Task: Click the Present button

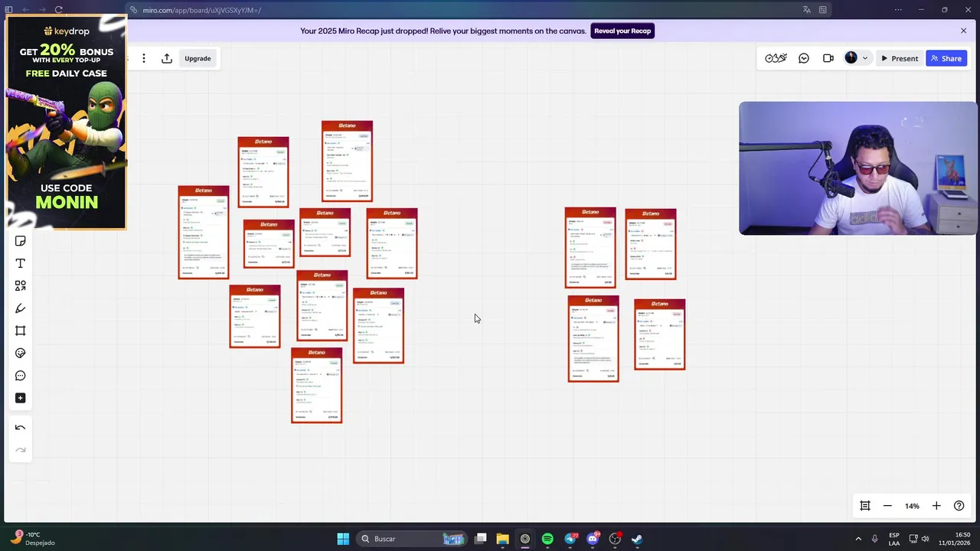Action: [x=899, y=58]
